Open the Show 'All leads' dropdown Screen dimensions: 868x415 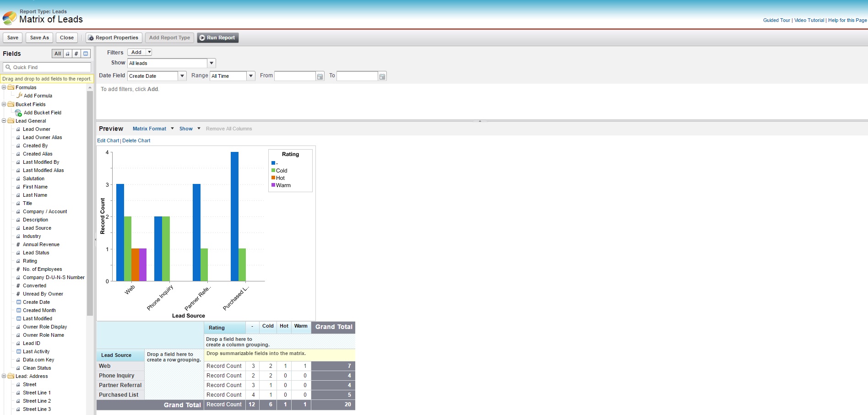click(x=211, y=63)
